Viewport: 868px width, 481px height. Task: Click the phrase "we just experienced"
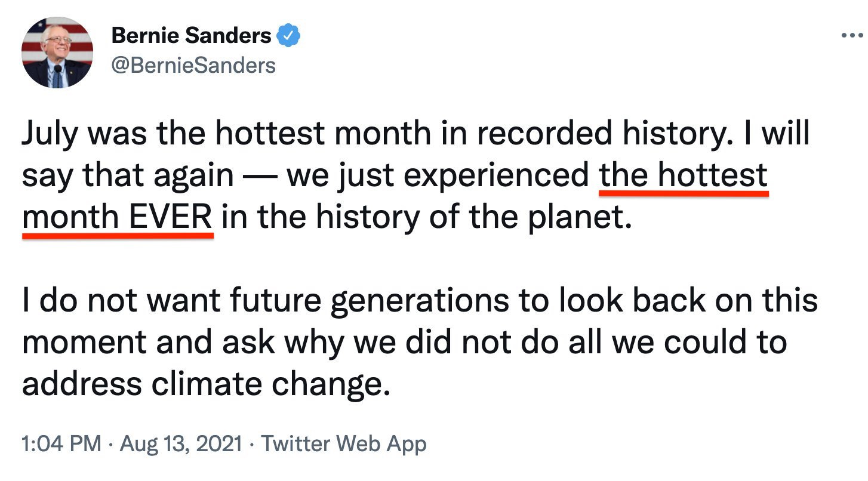pyautogui.click(x=438, y=176)
